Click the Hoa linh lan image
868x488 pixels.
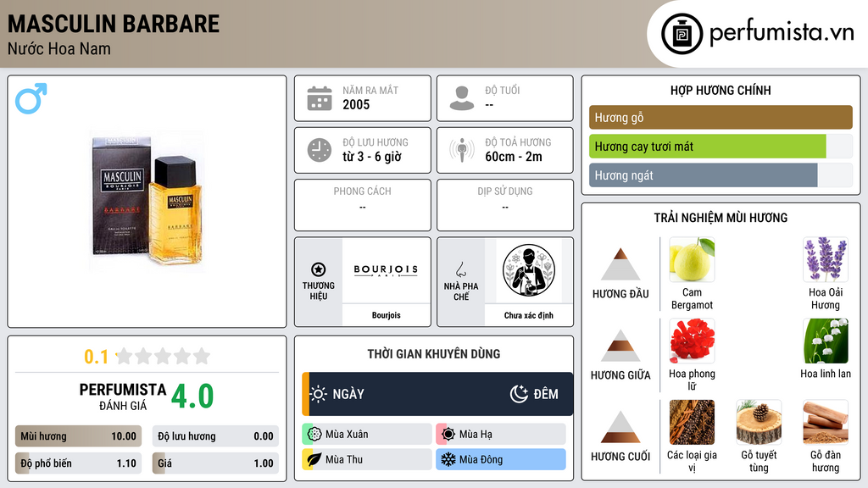pyautogui.click(x=826, y=341)
